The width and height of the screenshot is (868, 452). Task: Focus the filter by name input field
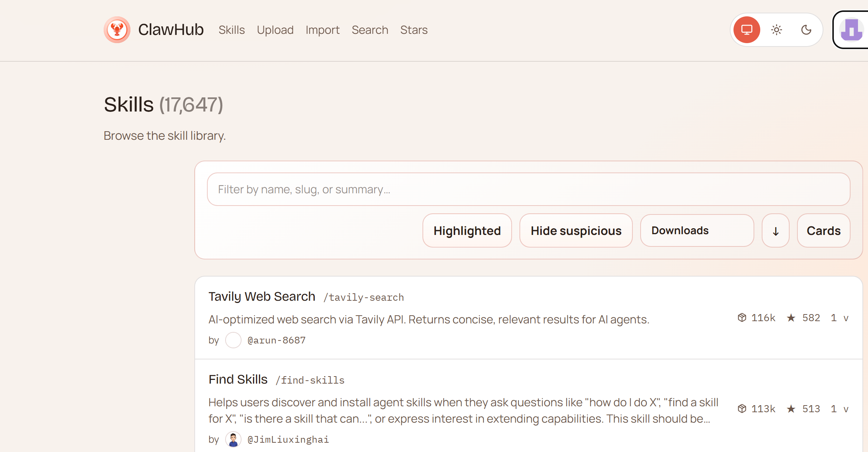pos(528,190)
